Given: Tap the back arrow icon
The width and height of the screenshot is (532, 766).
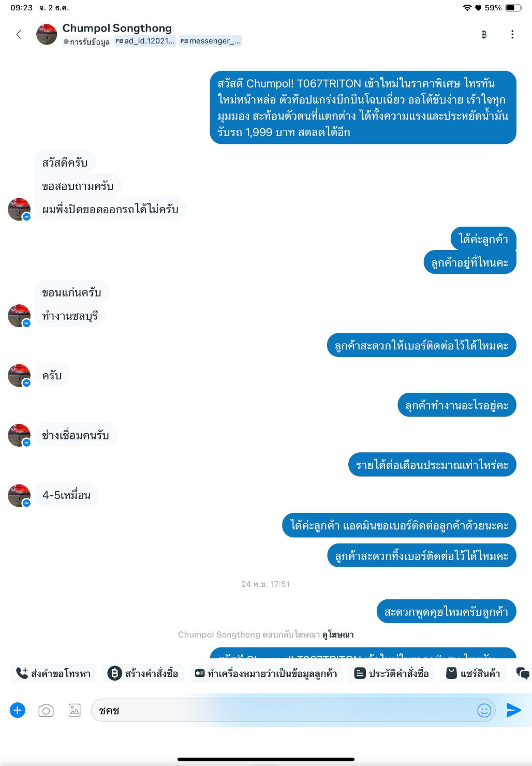Looking at the screenshot, I should pyautogui.click(x=19, y=35).
